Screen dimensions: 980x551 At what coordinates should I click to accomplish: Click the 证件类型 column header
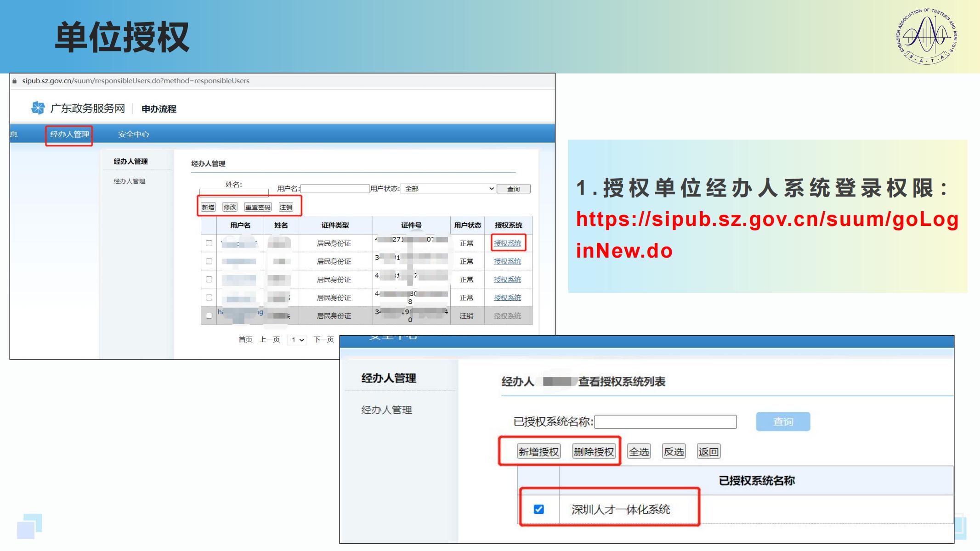(335, 225)
